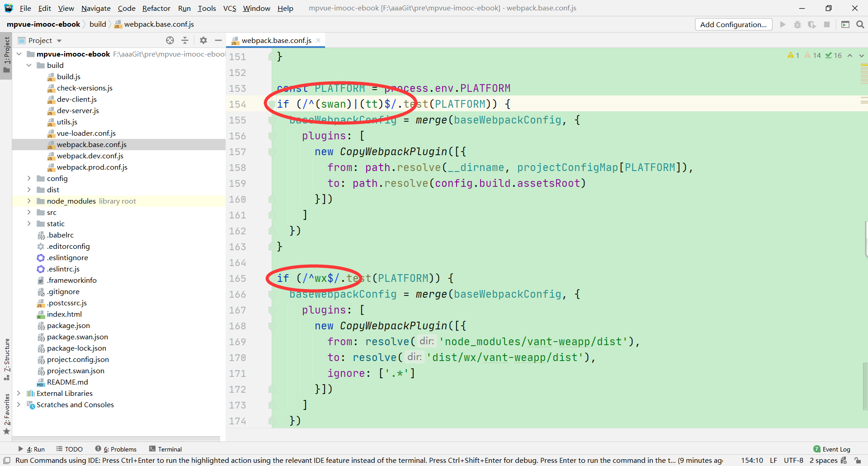Collapse the mpvue-imooc-ebook root folder

(x=19, y=54)
